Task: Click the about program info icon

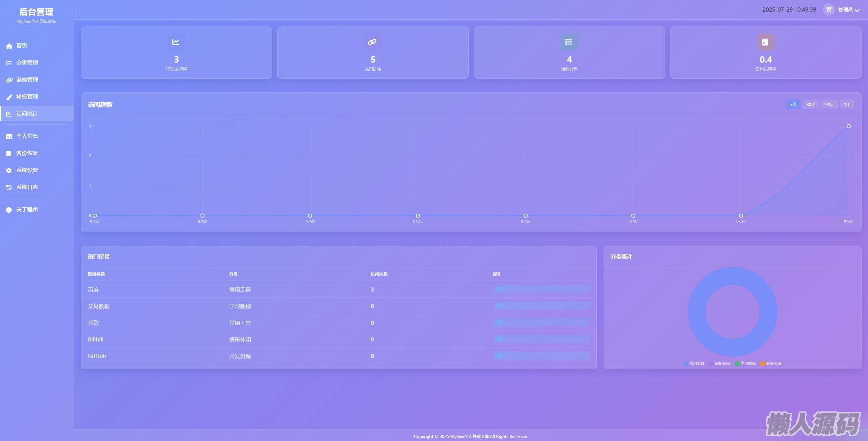Action: tap(9, 210)
